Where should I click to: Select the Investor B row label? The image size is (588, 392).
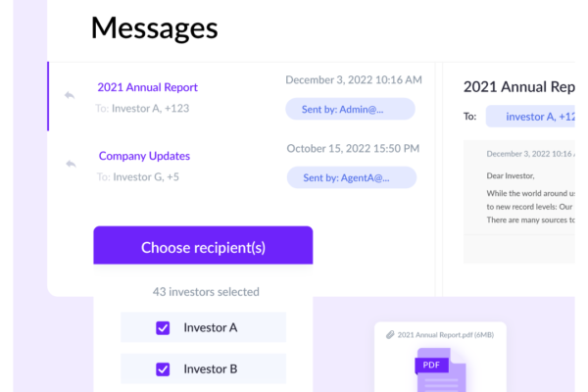[x=211, y=369]
